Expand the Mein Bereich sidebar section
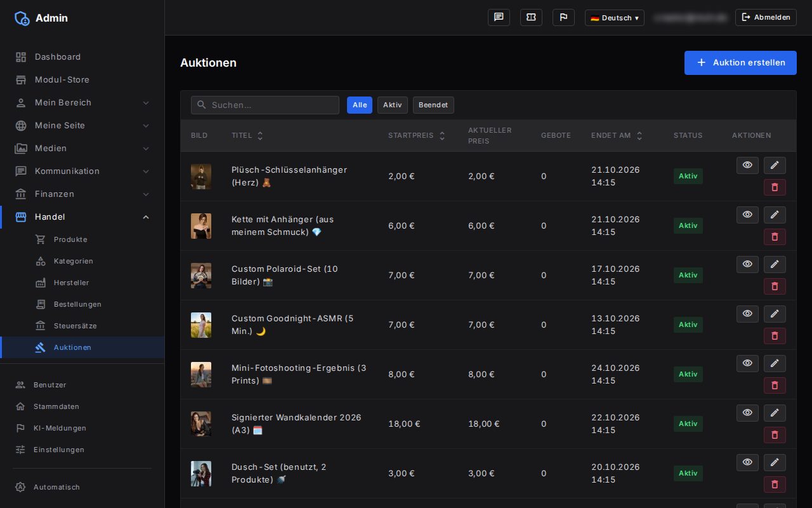The width and height of the screenshot is (812, 508). [x=82, y=102]
